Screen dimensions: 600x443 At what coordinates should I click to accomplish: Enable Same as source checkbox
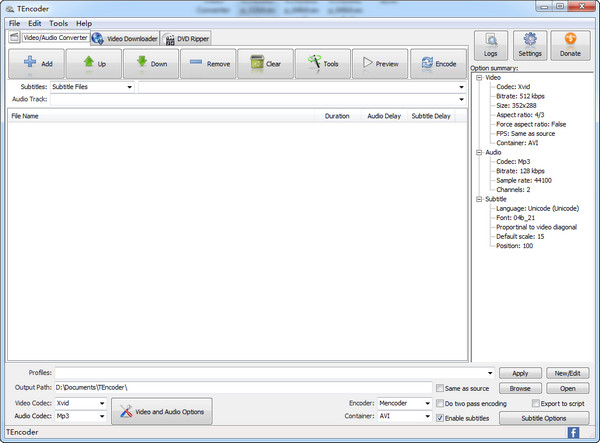[x=441, y=387]
